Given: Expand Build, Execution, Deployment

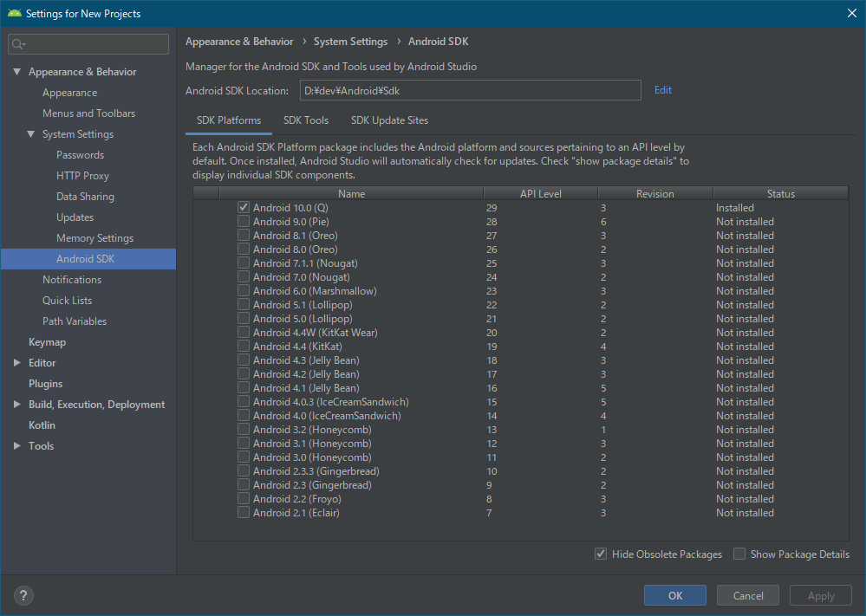Looking at the screenshot, I should pyautogui.click(x=16, y=404).
